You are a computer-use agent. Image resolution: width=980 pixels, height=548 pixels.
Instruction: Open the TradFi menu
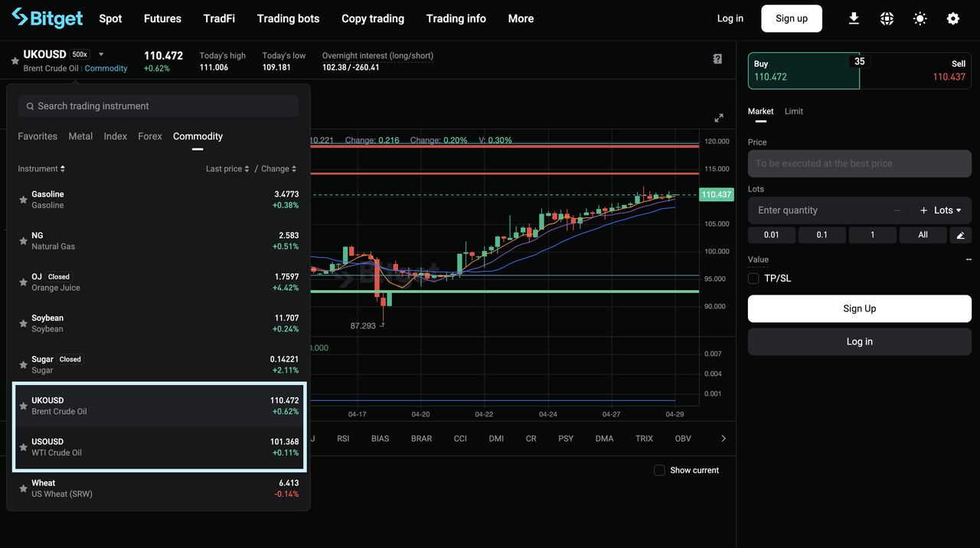pos(219,18)
